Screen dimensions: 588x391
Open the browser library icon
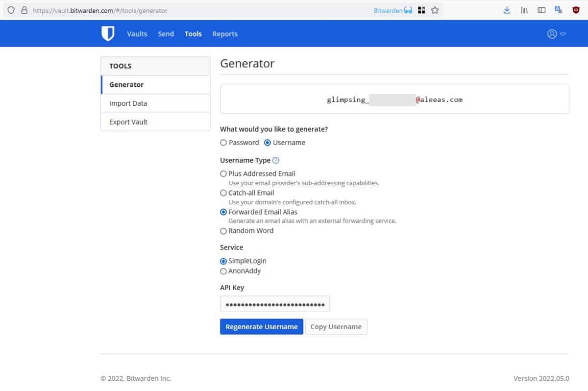[x=524, y=10]
